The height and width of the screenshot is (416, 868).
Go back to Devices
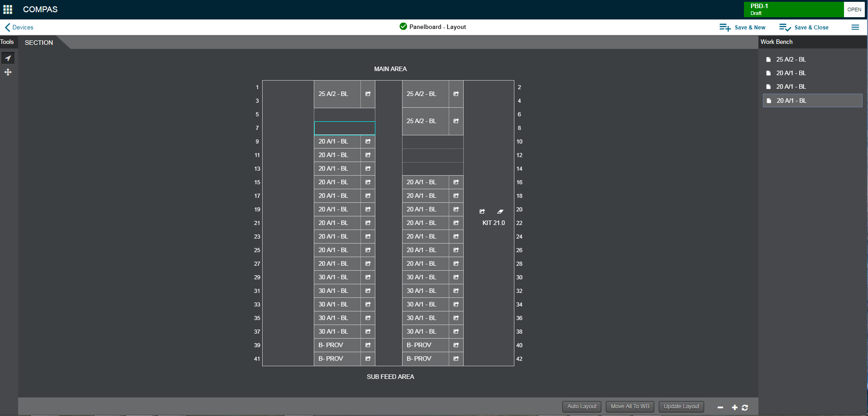click(x=19, y=28)
